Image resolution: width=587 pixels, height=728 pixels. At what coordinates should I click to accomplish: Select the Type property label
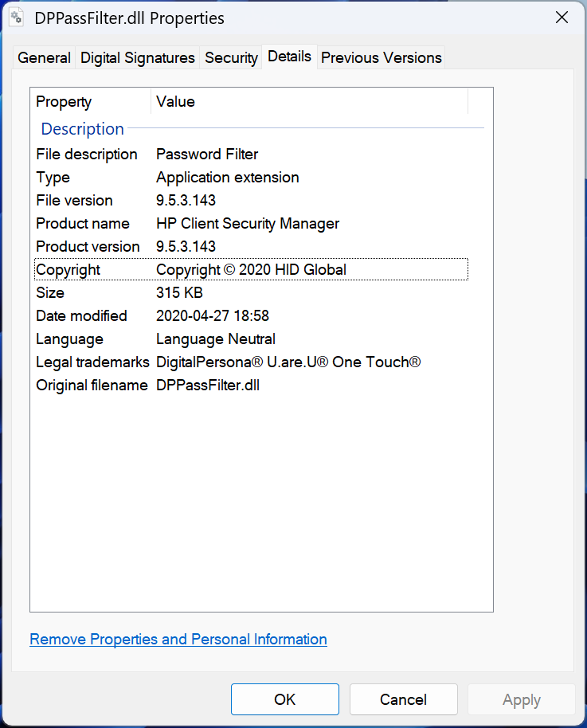click(53, 178)
